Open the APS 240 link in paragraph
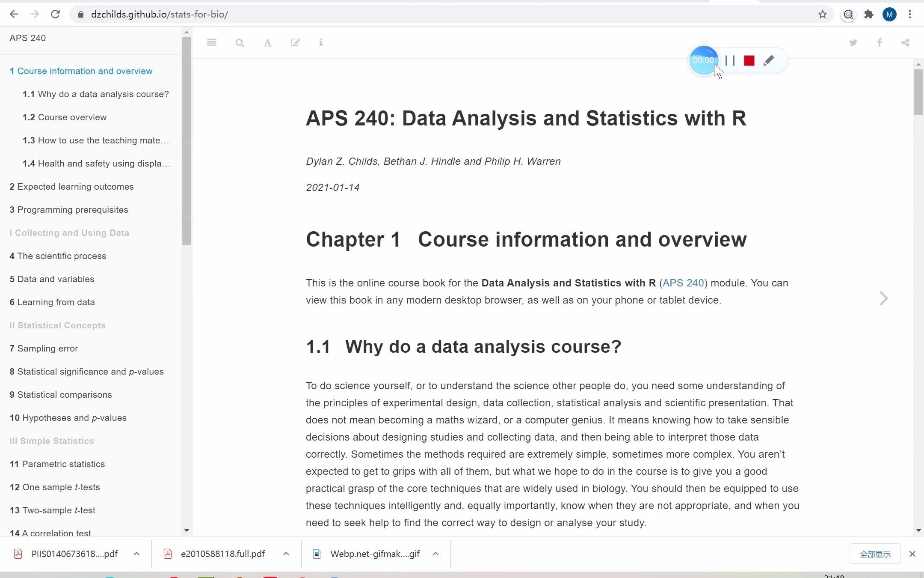This screenshot has height=578, width=924. click(x=683, y=283)
